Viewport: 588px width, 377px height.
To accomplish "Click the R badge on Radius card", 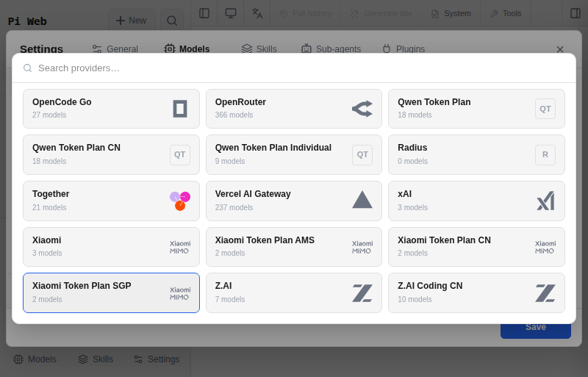I will tap(545, 154).
